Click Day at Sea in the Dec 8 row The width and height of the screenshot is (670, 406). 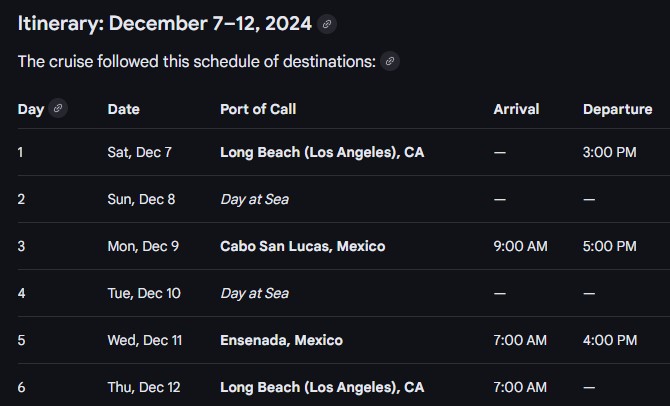click(x=254, y=199)
